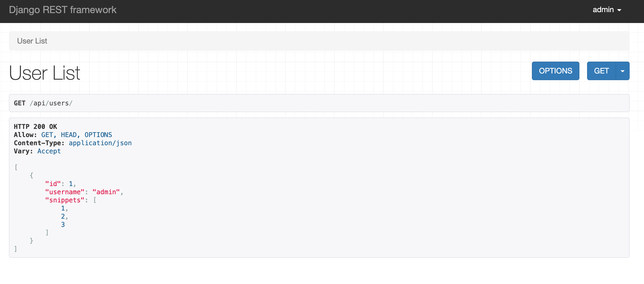The image size is (644, 284).
Task: Send a GET request using GET button
Action: 601,71
